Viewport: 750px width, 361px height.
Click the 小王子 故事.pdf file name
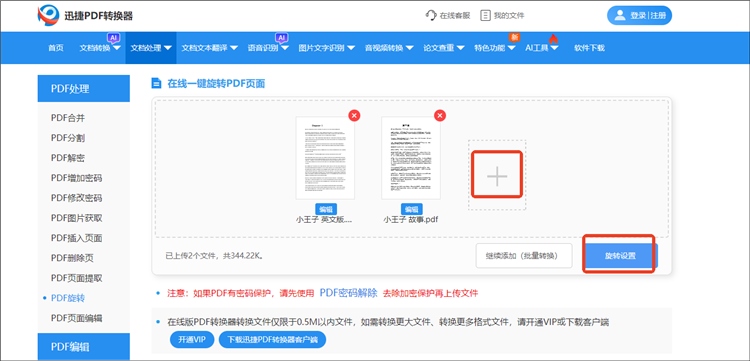click(411, 220)
